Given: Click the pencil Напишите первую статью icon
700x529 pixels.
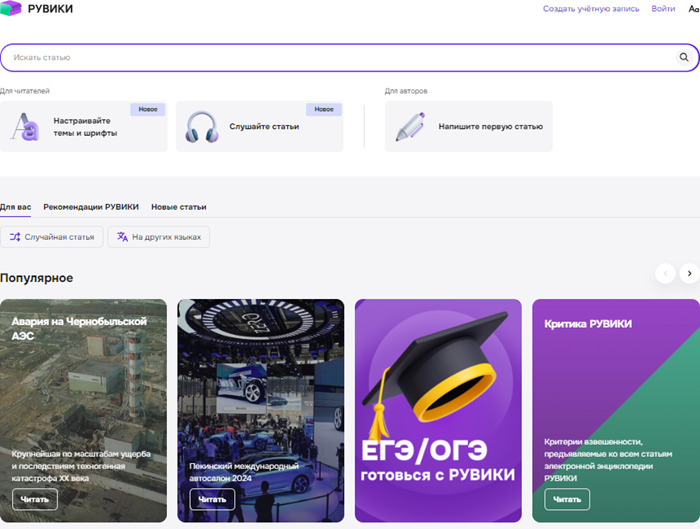Looking at the screenshot, I should (x=410, y=127).
